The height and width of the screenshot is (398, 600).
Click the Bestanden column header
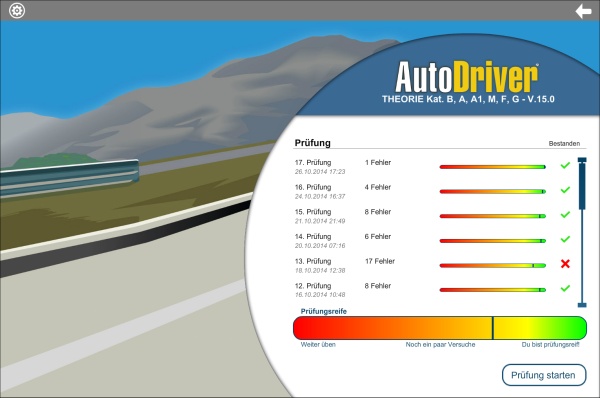564,144
